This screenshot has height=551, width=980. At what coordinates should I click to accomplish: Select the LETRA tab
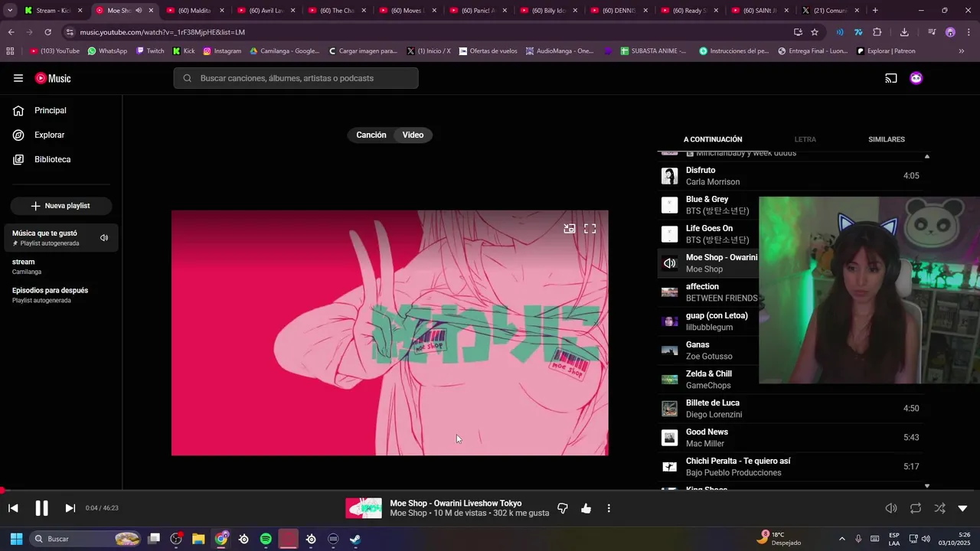805,139
